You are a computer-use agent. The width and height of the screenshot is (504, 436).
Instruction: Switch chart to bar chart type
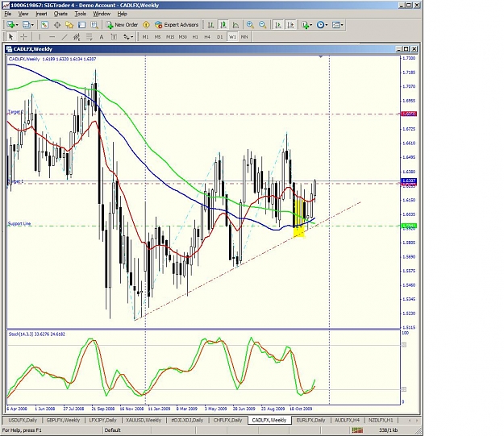click(210, 25)
